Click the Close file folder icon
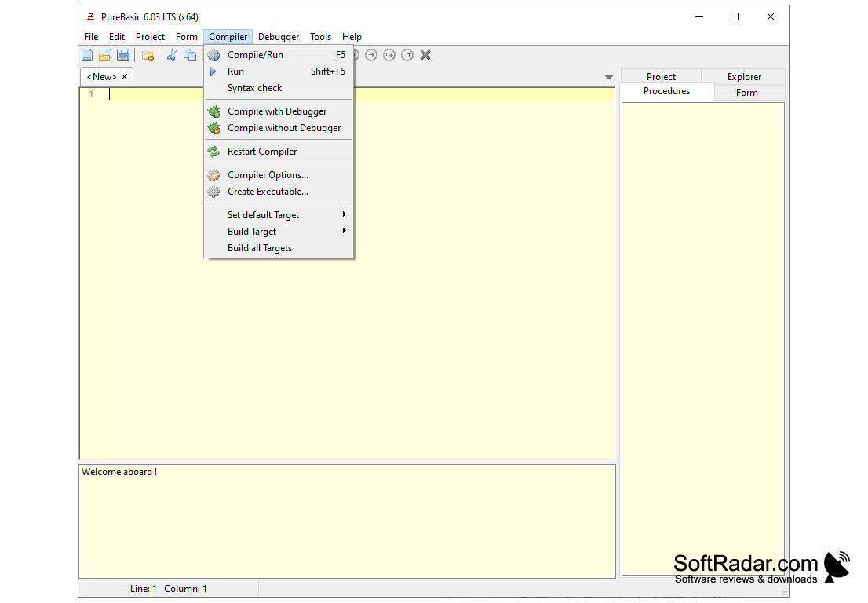This screenshot has height=603, width=868. [x=148, y=56]
